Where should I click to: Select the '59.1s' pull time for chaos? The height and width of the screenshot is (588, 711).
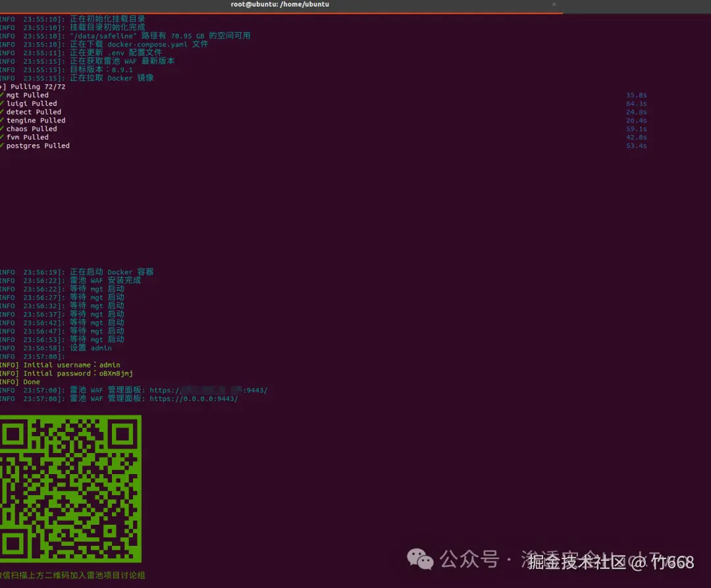coord(637,129)
